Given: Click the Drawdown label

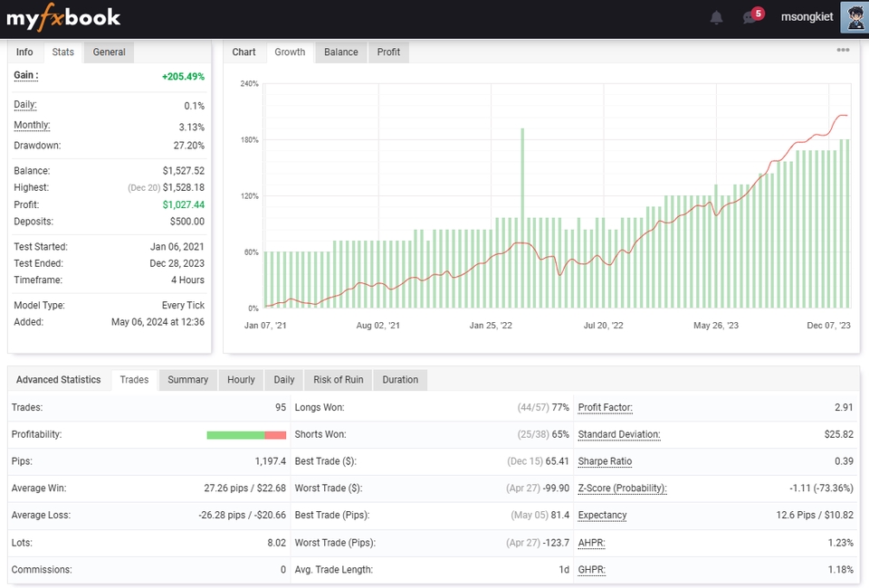Looking at the screenshot, I should pyautogui.click(x=37, y=146).
